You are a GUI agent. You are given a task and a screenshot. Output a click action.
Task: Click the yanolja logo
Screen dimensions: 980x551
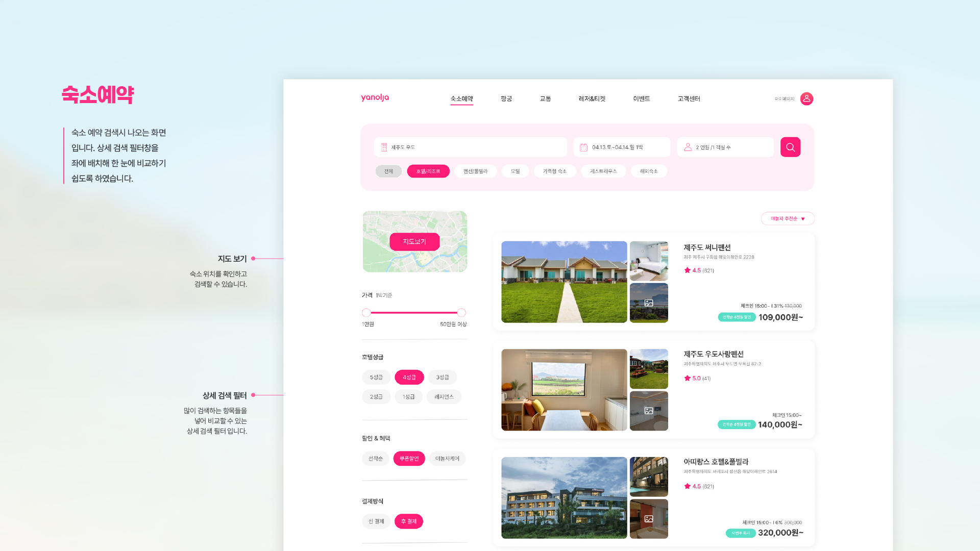click(x=375, y=97)
